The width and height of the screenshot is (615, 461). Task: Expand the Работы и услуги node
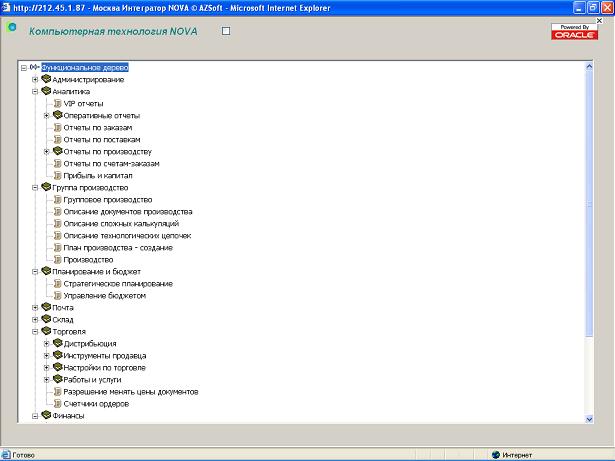click(46, 380)
